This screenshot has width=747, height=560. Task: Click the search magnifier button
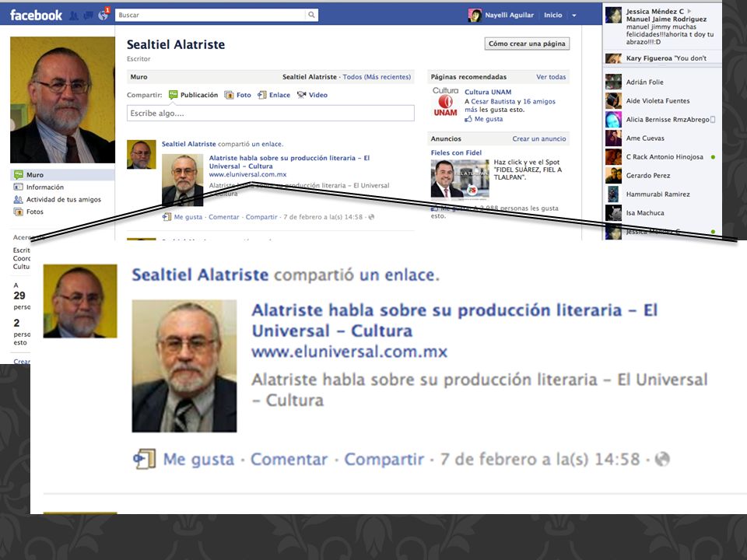(311, 16)
